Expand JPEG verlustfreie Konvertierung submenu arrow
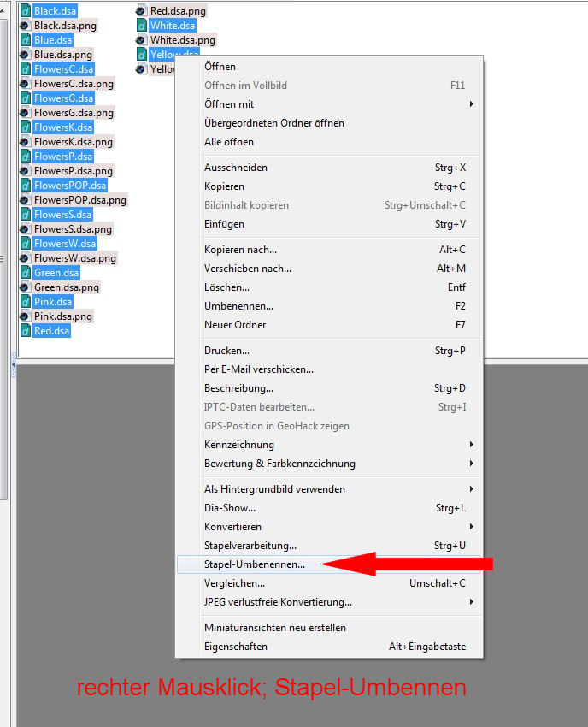Image resolution: width=588 pixels, height=727 pixels. coord(471,602)
